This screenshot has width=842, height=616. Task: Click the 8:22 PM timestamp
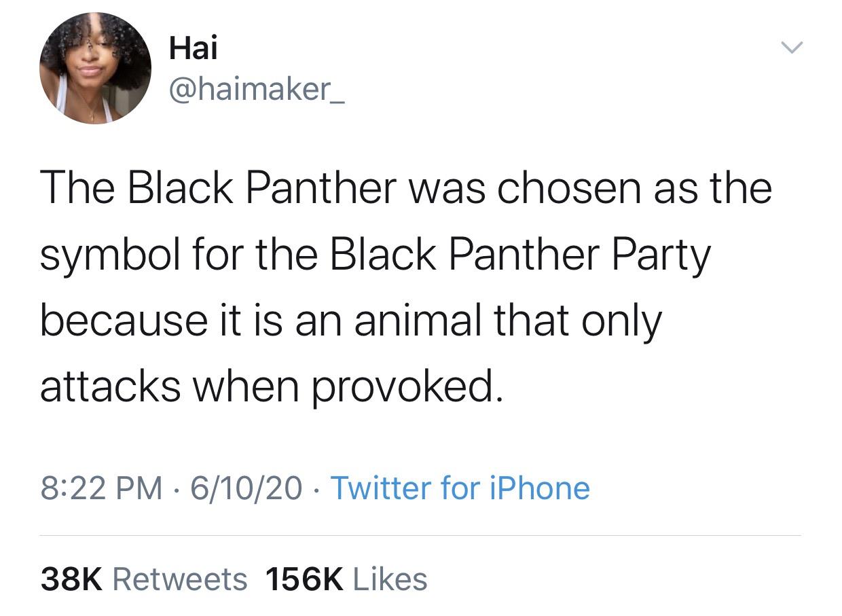coord(101,488)
